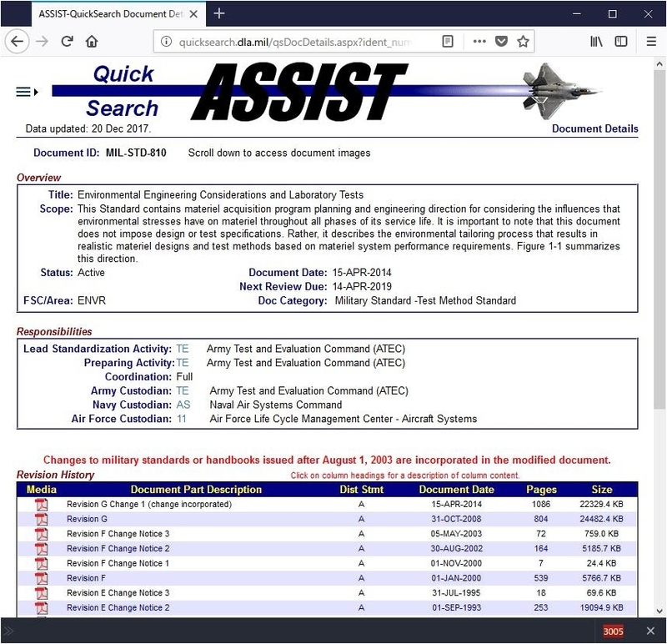The width and height of the screenshot is (667, 644).
Task: Click Document Part Description column heading
Action: [x=196, y=490]
